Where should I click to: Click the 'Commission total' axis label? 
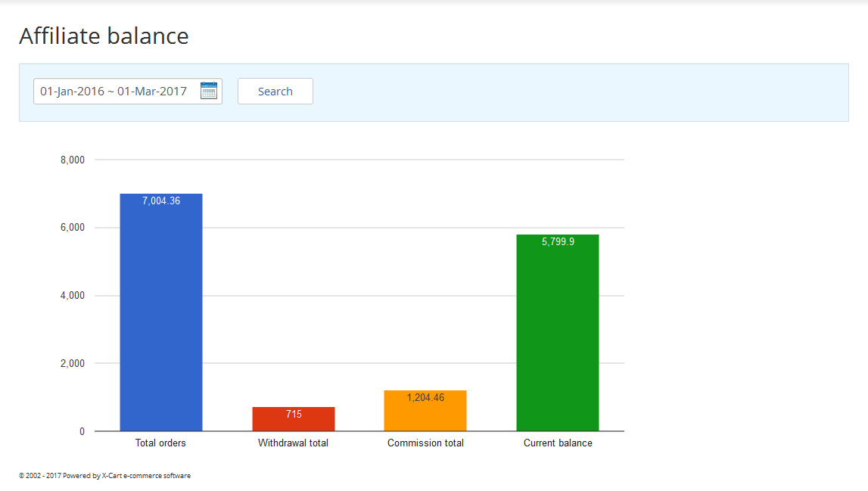coord(425,443)
